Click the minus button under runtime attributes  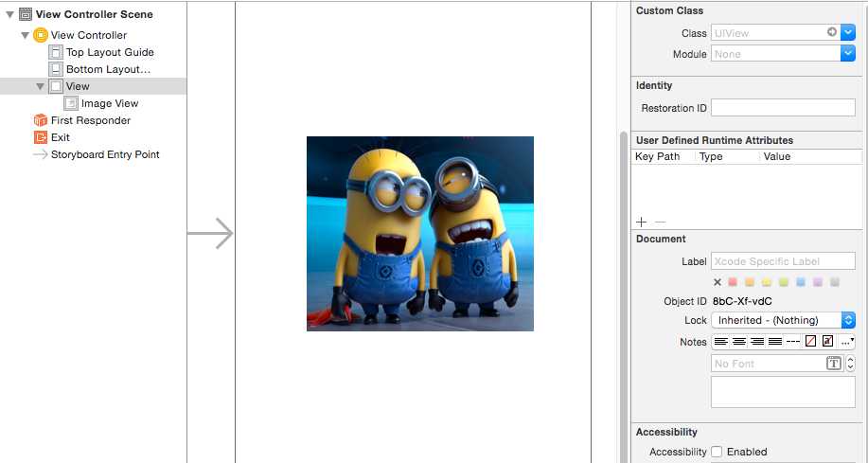click(660, 223)
